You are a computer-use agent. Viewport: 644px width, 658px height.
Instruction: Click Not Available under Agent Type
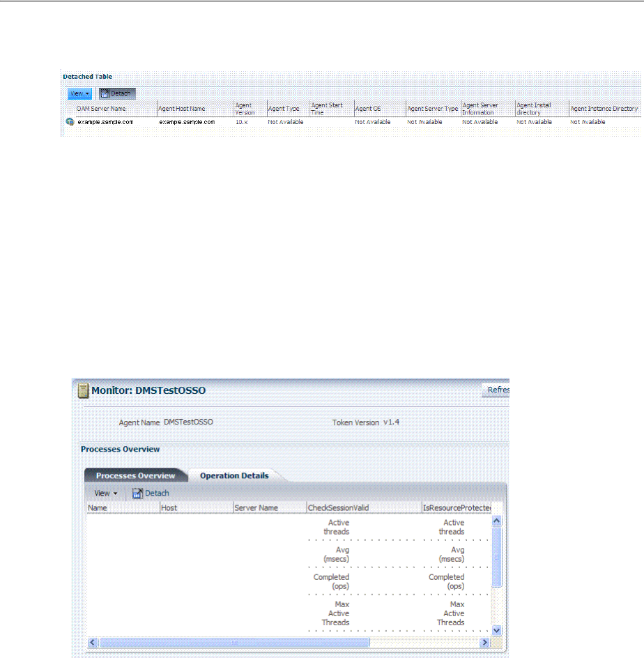pos(285,122)
